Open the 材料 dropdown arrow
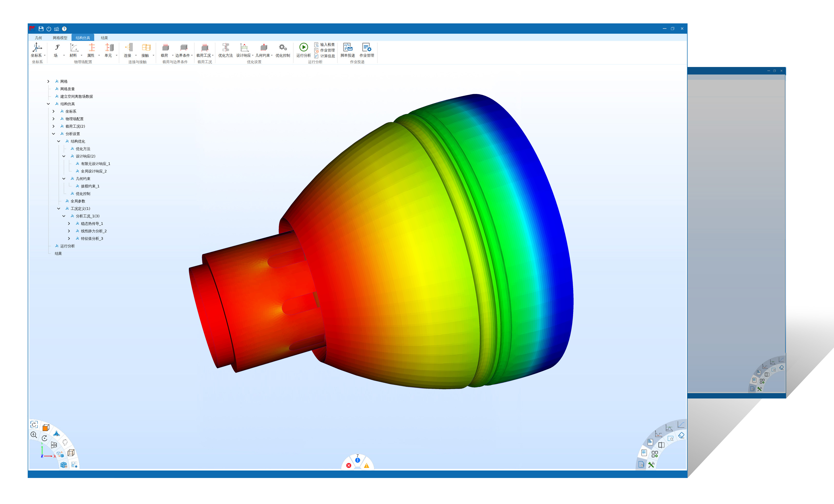 click(82, 55)
